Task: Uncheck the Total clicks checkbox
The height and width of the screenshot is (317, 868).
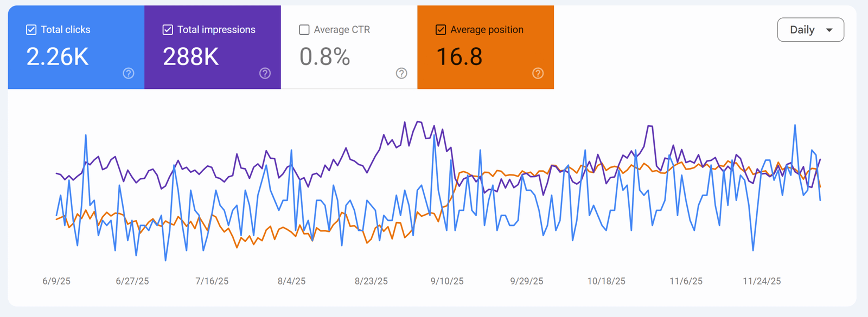Action: point(31,30)
